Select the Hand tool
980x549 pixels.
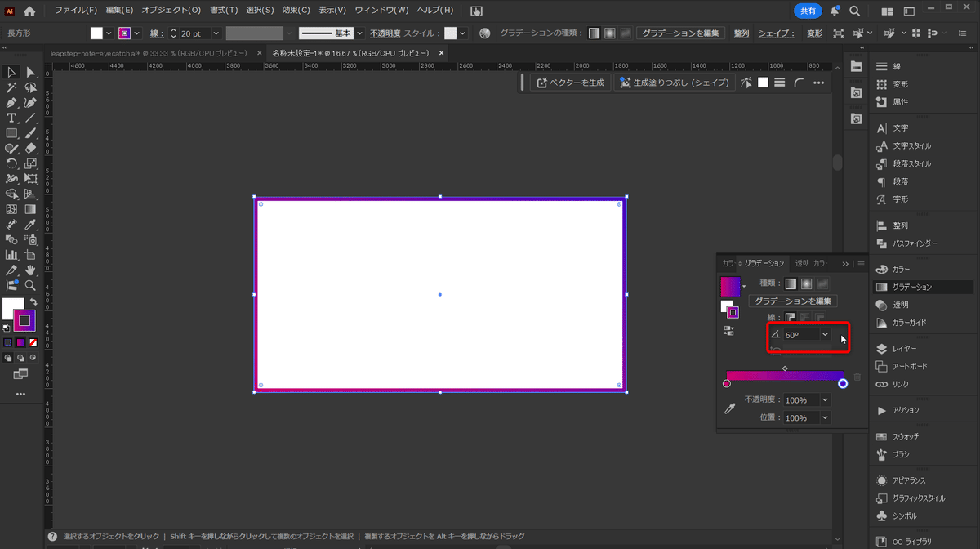(30, 270)
